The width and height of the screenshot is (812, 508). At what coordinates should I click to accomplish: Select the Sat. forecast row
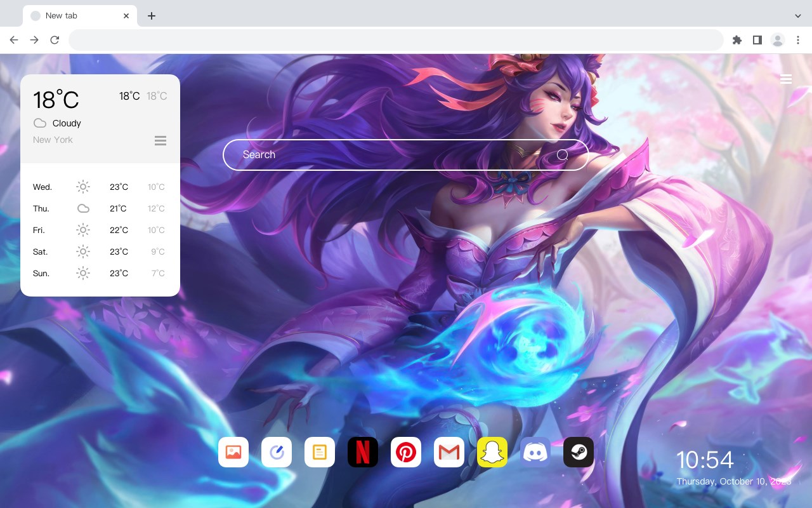[100, 251]
